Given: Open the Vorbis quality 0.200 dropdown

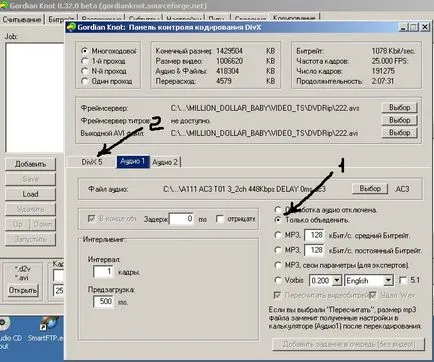Looking at the screenshot, I should tap(337, 280).
